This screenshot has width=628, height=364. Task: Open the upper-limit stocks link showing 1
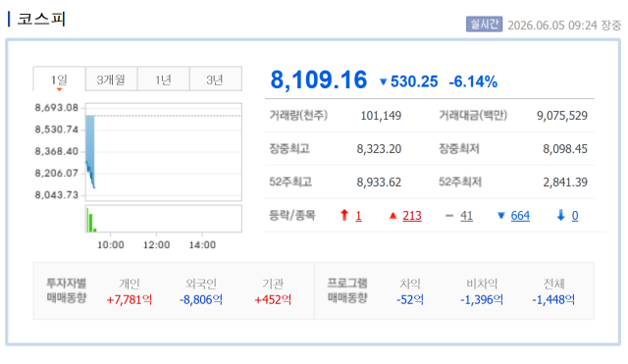point(358,216)
